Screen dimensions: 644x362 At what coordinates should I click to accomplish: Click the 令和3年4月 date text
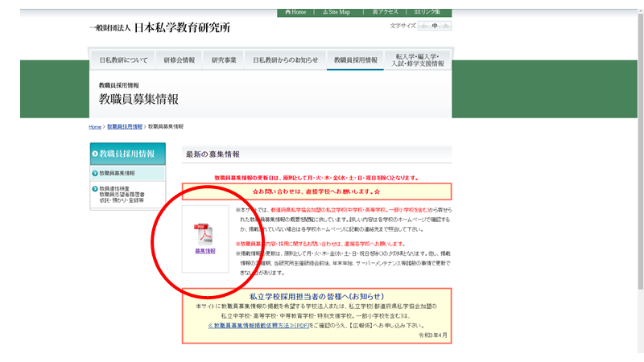(x=433, y=335)
